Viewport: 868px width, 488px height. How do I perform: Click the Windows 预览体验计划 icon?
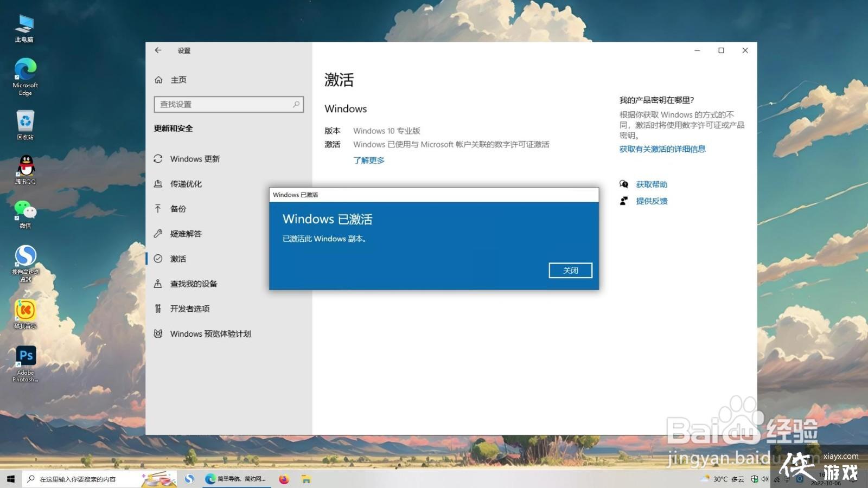pyautogui.click(x=158, y=333)
